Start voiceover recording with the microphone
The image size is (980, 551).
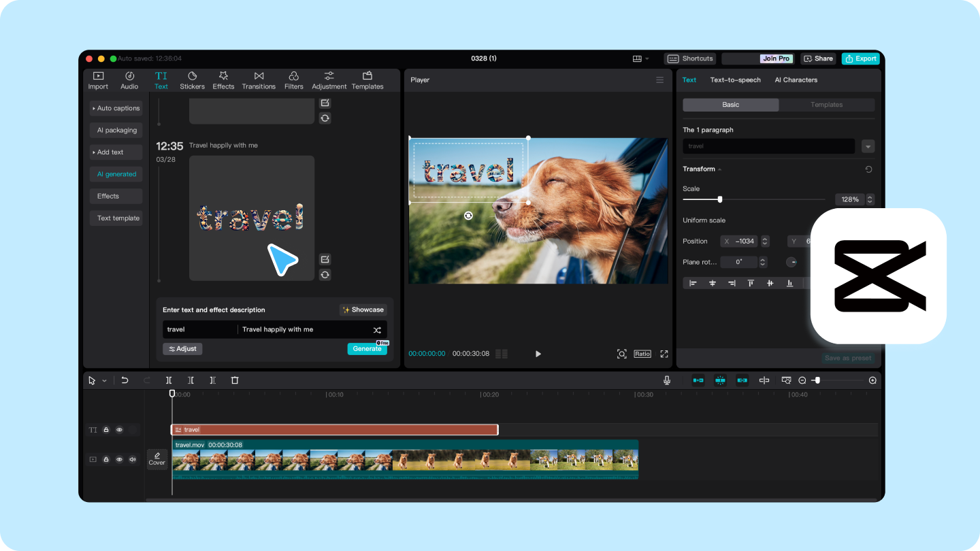667,380
